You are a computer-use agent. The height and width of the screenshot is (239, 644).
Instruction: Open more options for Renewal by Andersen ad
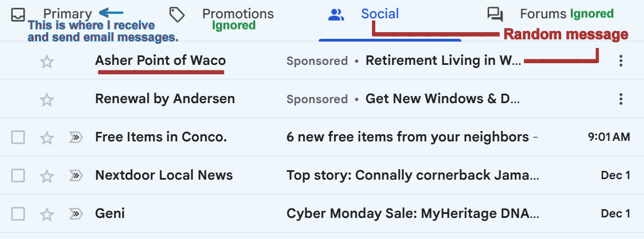pyautogui.click(x=621, y=99)
